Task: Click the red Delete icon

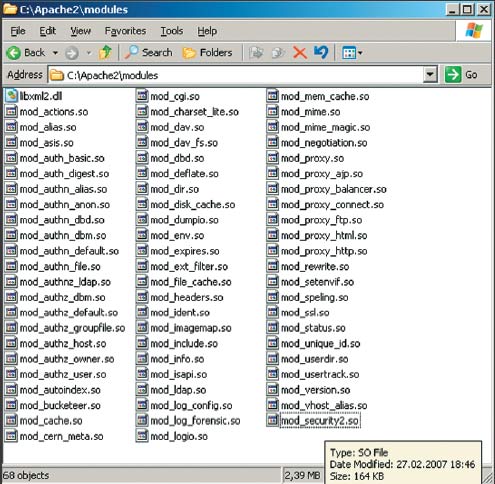Action: click(x=300, y=53)
